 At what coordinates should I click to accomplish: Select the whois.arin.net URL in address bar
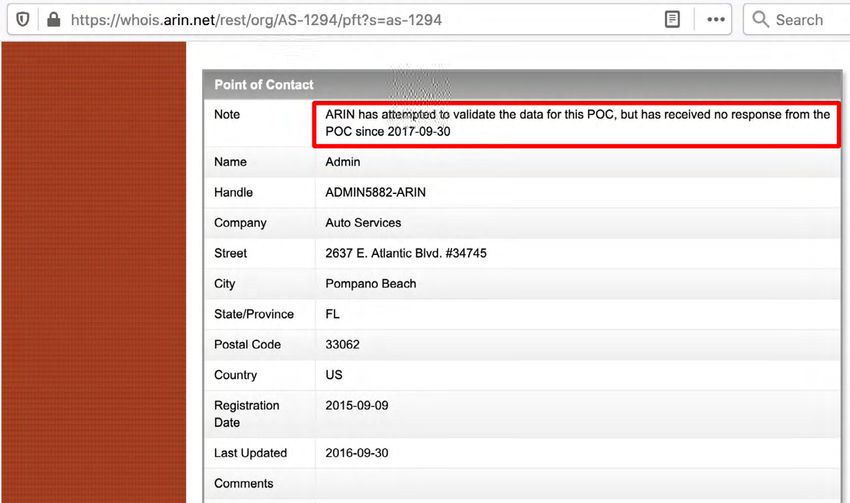[x=256, y=20]
